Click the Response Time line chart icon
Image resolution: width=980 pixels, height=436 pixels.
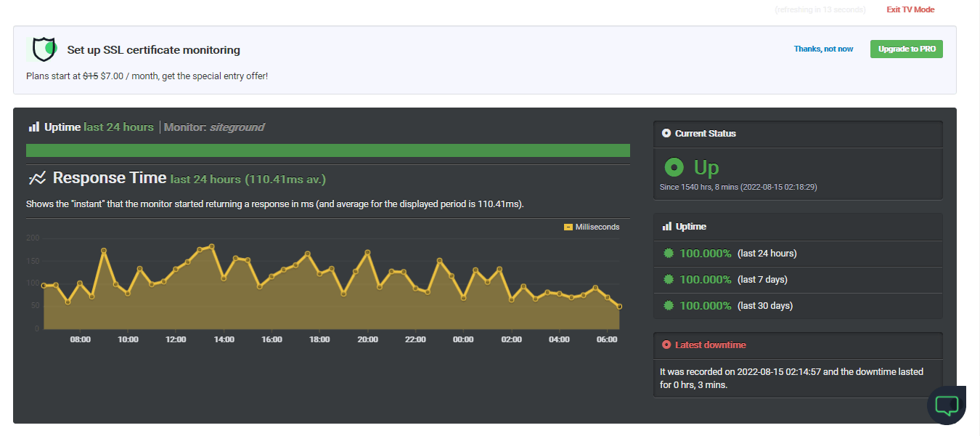click(x=37, y=178)
